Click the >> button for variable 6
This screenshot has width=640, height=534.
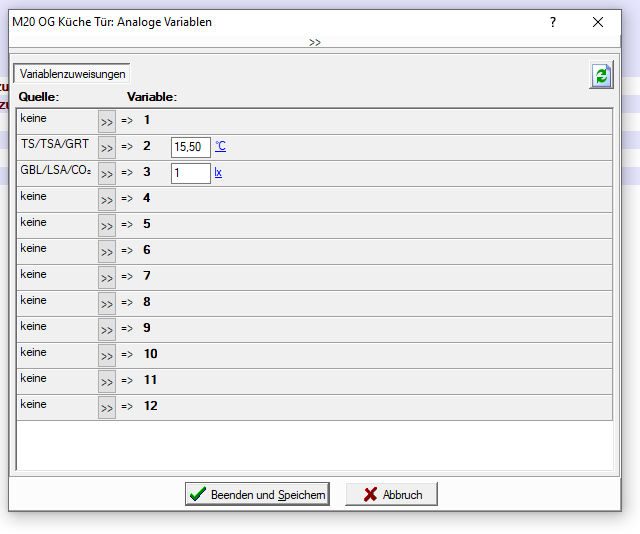(107, 251)
